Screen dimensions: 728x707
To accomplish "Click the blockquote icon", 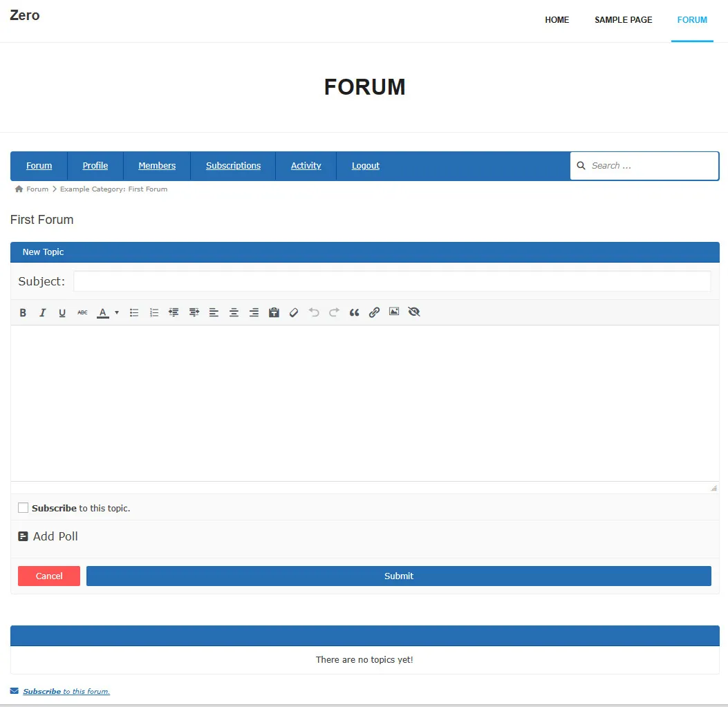I will pos(354,312).
